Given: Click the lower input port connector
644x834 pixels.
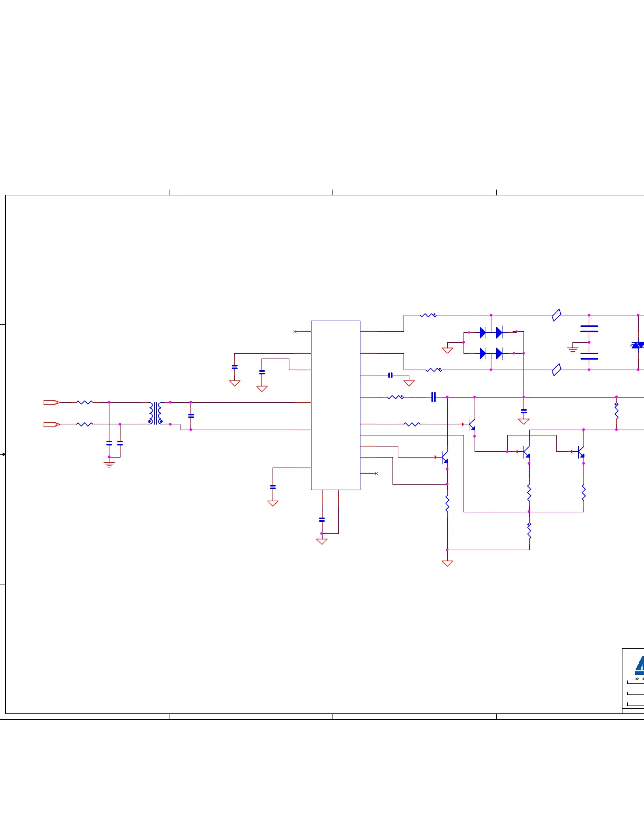Looking at the screenshot, I should tap(52, 424).
